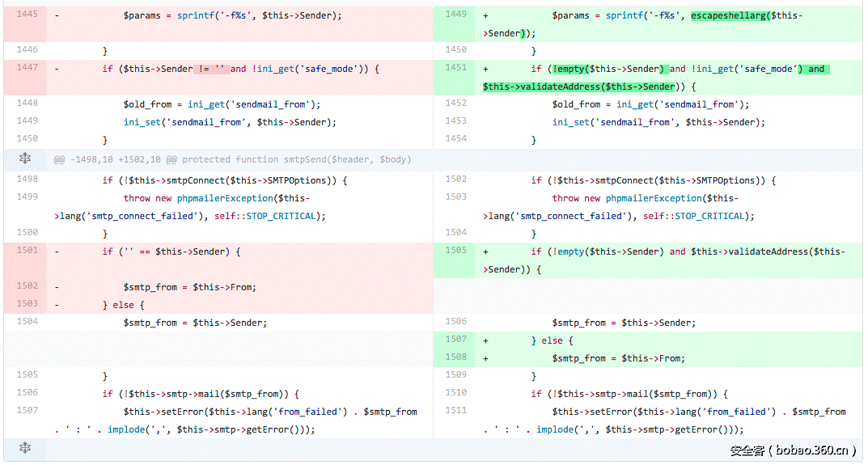Select deleted line number 1445
This screenshot has width=868, height=465.
pyautogui.click(x=28, y=15)
